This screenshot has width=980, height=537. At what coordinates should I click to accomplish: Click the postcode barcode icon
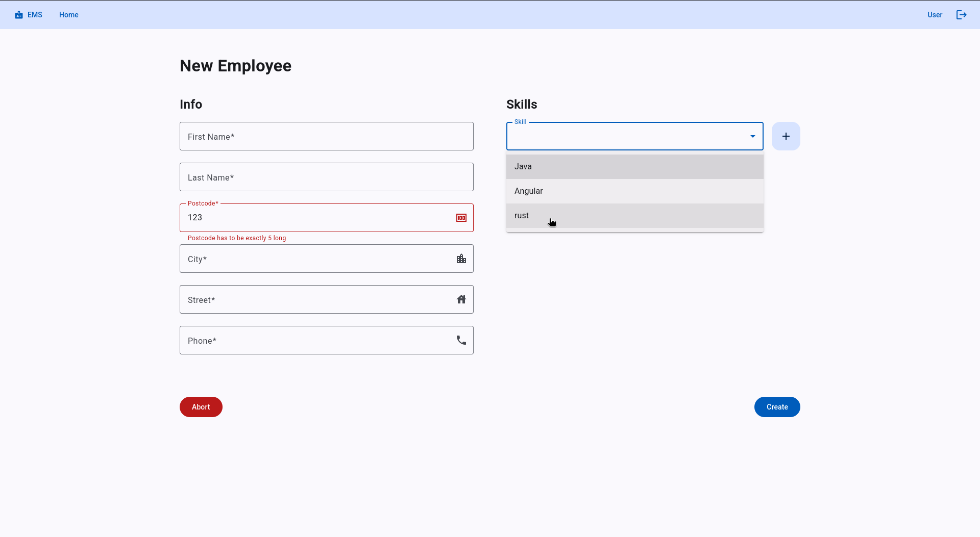pos(461,218)
